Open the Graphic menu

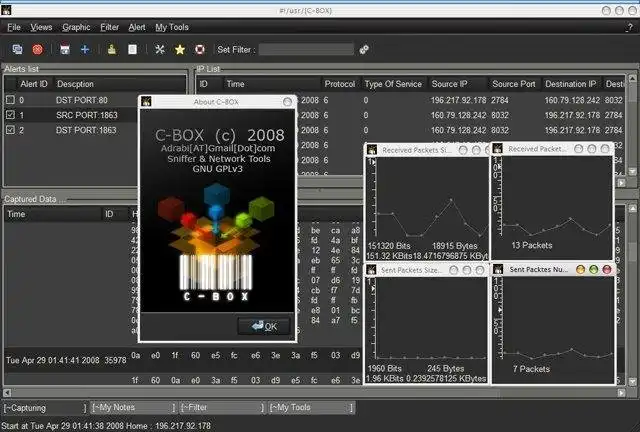(x=76, y=27)
